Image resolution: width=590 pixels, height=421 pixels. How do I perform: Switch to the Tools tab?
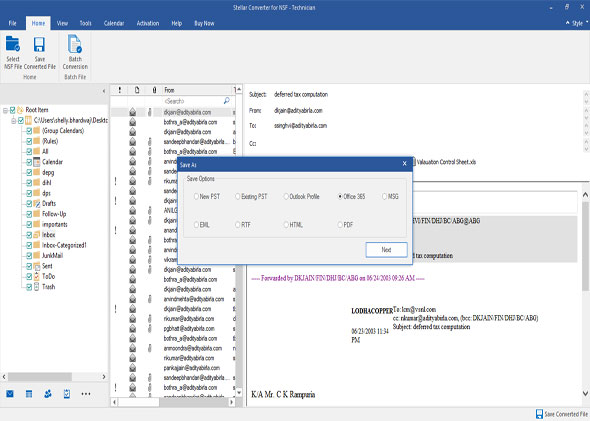point(85,23)
